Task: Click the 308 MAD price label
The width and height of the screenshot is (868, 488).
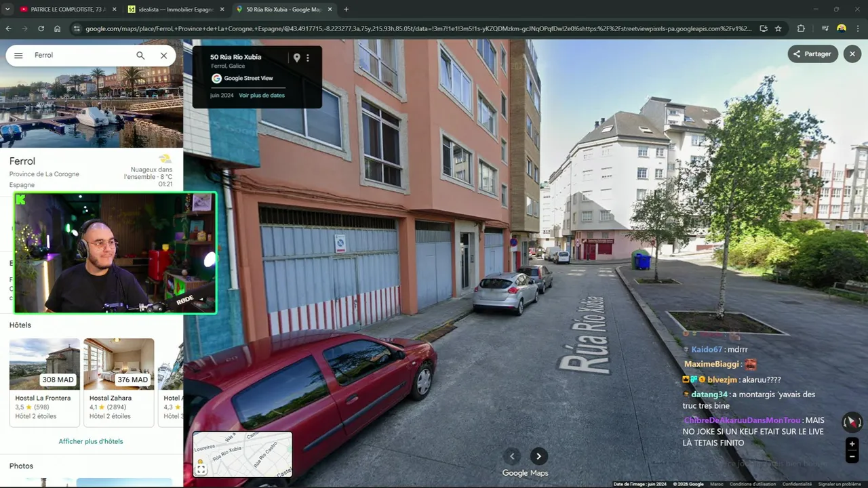Action: click(x=58, y=380)
